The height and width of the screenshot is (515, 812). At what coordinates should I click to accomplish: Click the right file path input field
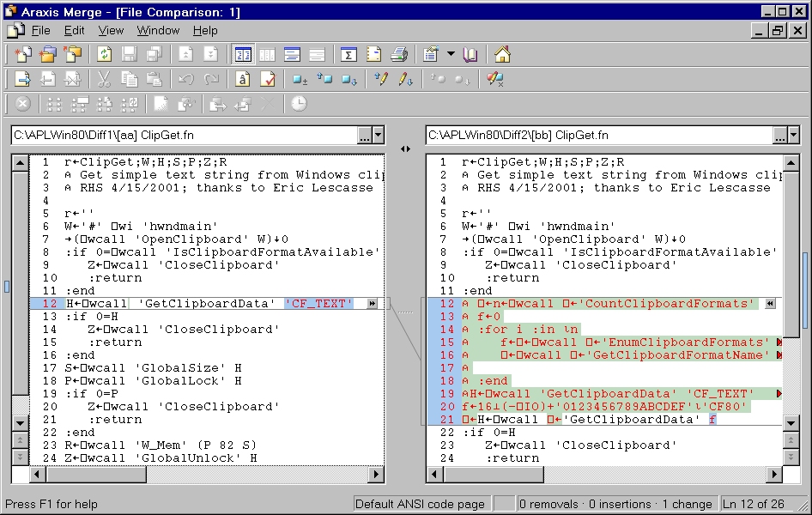(x=599, y=135)
